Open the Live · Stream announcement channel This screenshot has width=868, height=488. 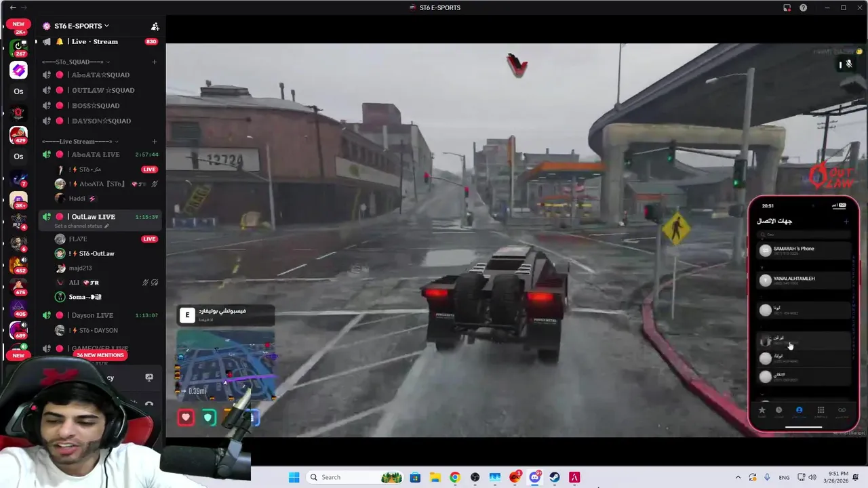tap(94, 41)
